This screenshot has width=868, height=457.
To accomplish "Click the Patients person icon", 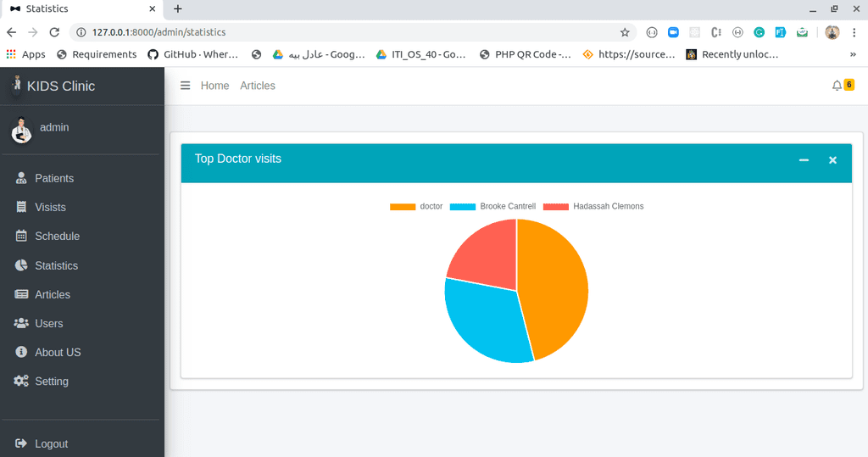I will click(21, 178).
